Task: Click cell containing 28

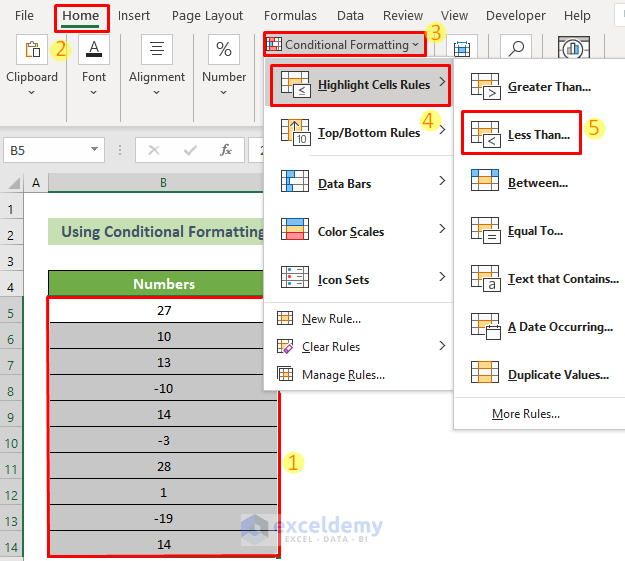Action: point(163,466)
